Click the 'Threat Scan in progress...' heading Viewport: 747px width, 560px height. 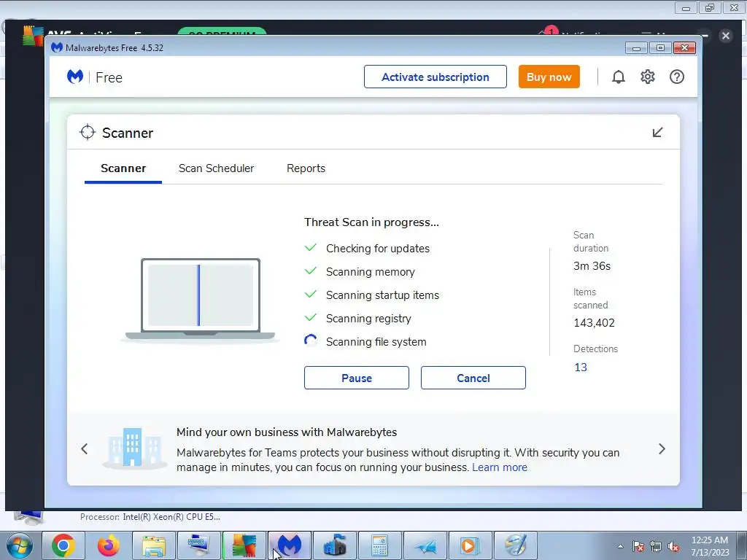(x=371, y=222)
